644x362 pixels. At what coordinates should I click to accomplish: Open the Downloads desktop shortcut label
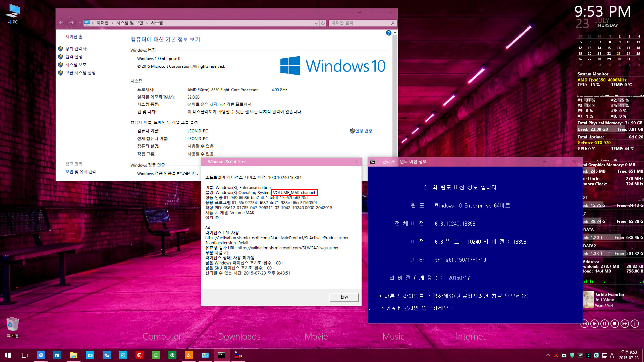pos(239,337)
